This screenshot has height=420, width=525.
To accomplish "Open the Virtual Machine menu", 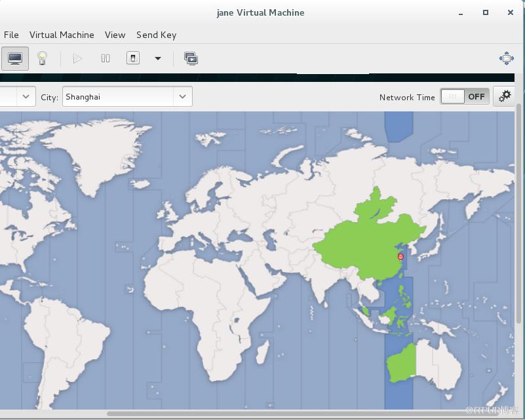I will click(x=62, y=35).
